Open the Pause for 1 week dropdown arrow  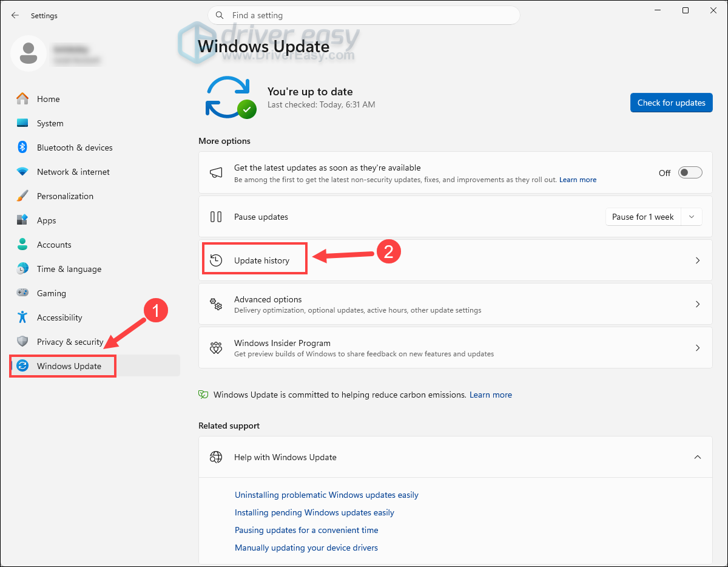tap(692, 217)
